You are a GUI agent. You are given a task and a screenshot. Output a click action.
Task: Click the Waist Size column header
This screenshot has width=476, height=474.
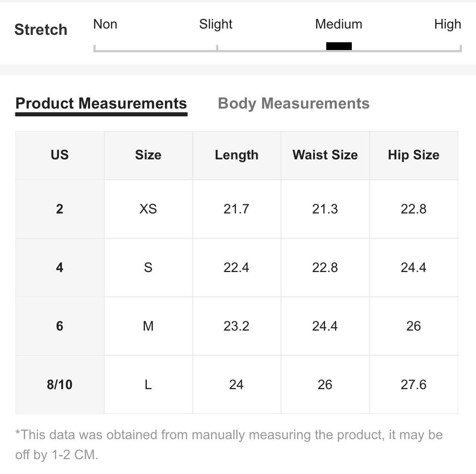(325, 155)
